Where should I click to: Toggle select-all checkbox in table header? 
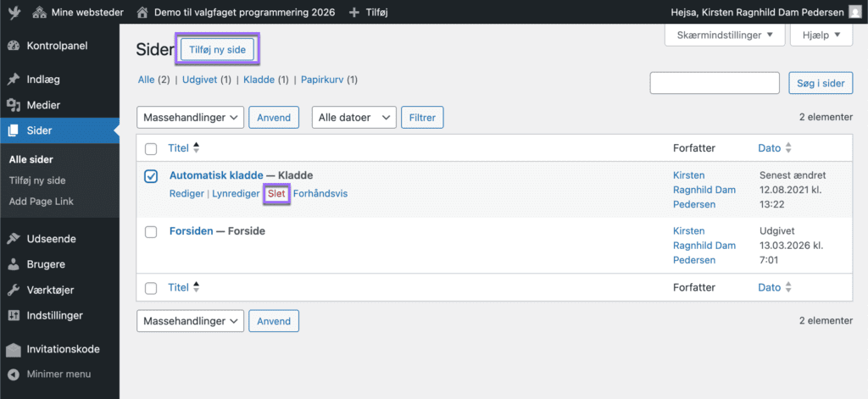(x=151, y=149)
